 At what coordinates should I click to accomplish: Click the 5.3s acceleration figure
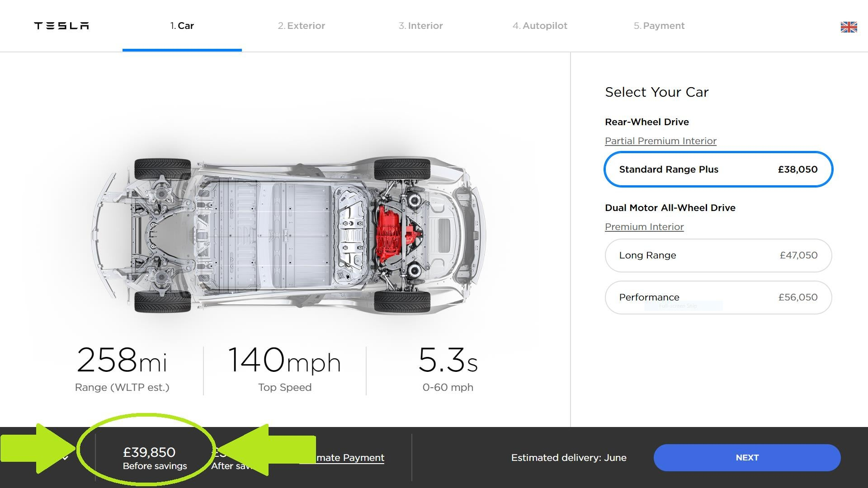coord(448,360)
